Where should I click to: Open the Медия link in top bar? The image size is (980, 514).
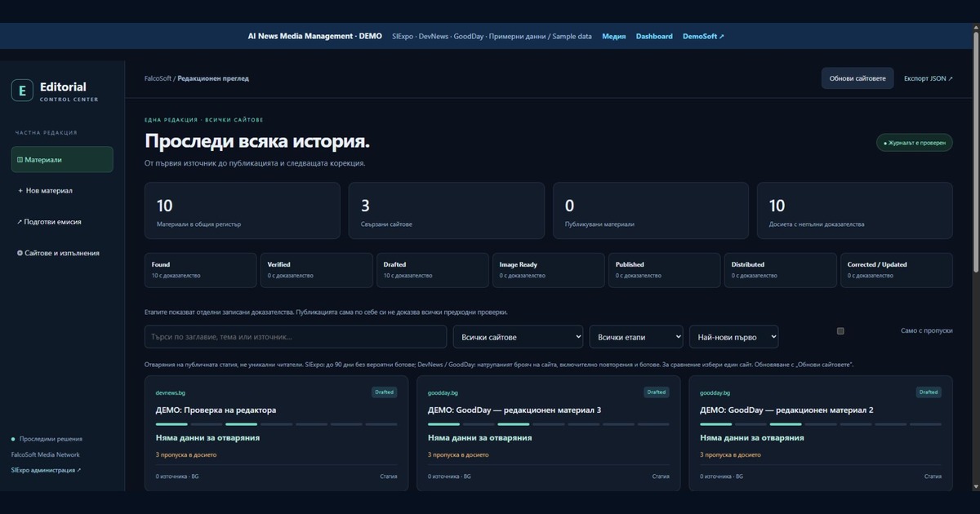click(614, 36)
